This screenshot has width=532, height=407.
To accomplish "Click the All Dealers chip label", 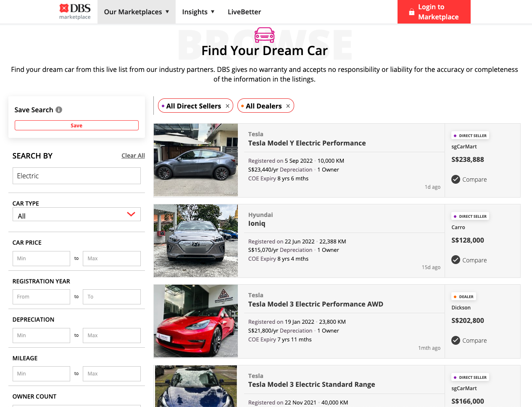I will coord(263,106).
